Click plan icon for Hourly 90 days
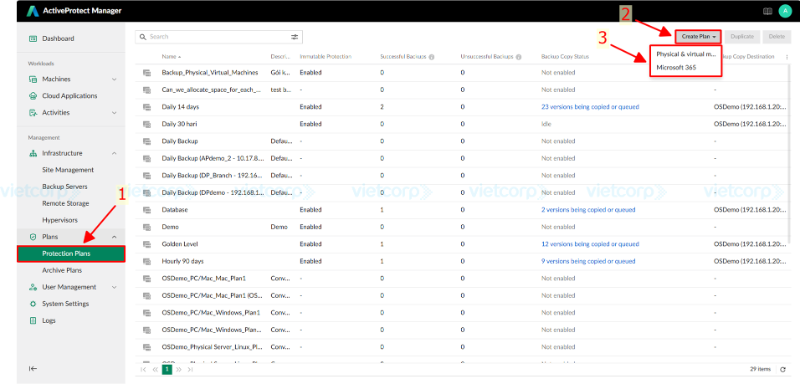The height and width of the screenshot is (384, 800). pos(147,262)
